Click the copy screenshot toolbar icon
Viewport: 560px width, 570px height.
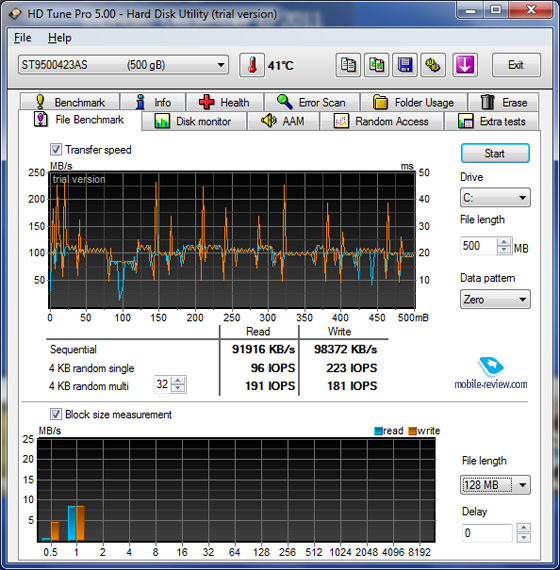pyautogui.click(x=376, y=65)
